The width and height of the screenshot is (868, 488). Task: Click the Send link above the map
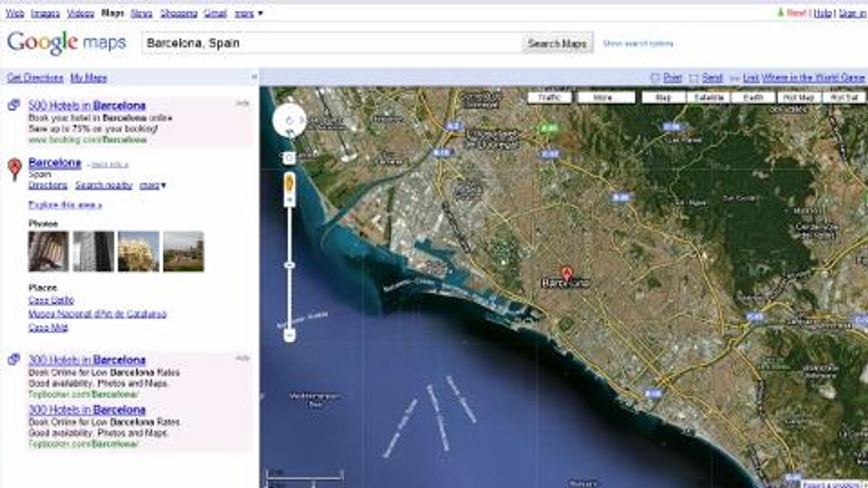coord(712,78)
